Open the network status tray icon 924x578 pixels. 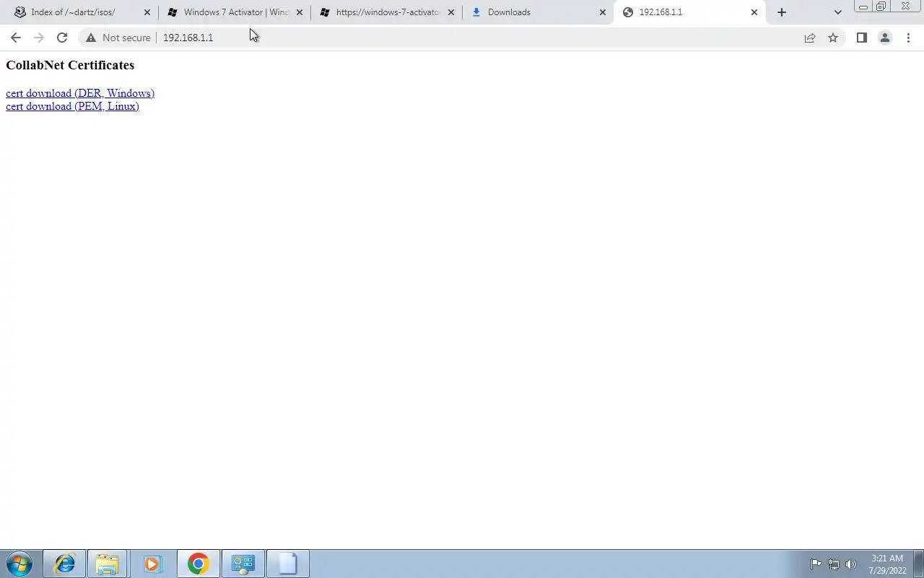click(833, 564)
